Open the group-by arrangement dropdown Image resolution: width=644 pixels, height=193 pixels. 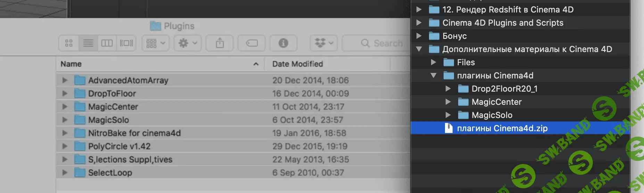155,43
